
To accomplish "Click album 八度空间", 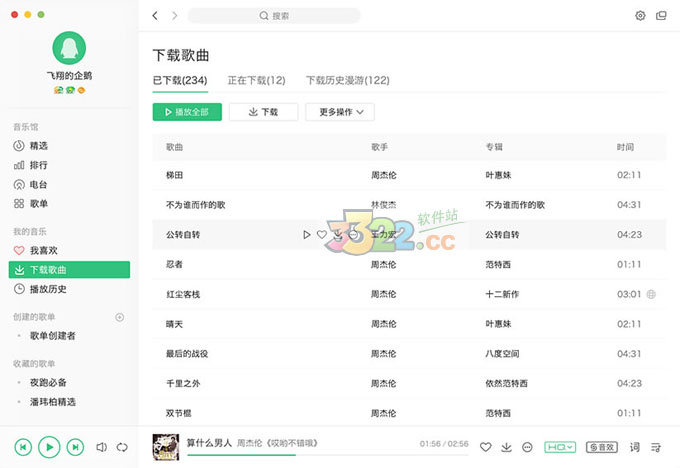I will (502, 353).
